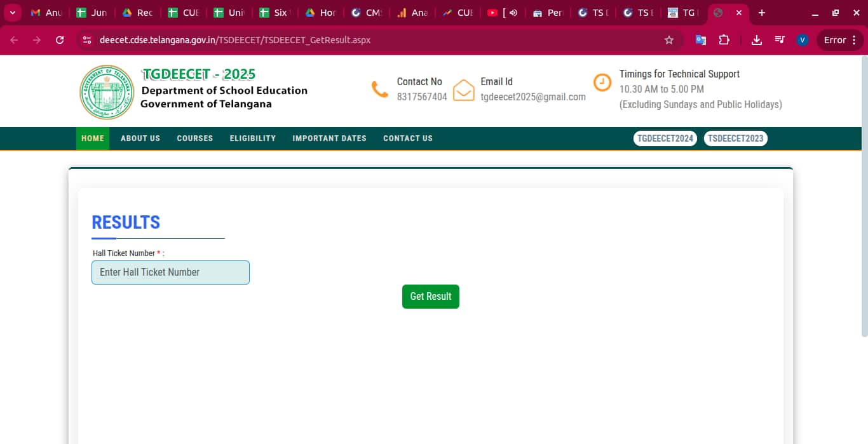View site information icon in address bar

(88, 40)
